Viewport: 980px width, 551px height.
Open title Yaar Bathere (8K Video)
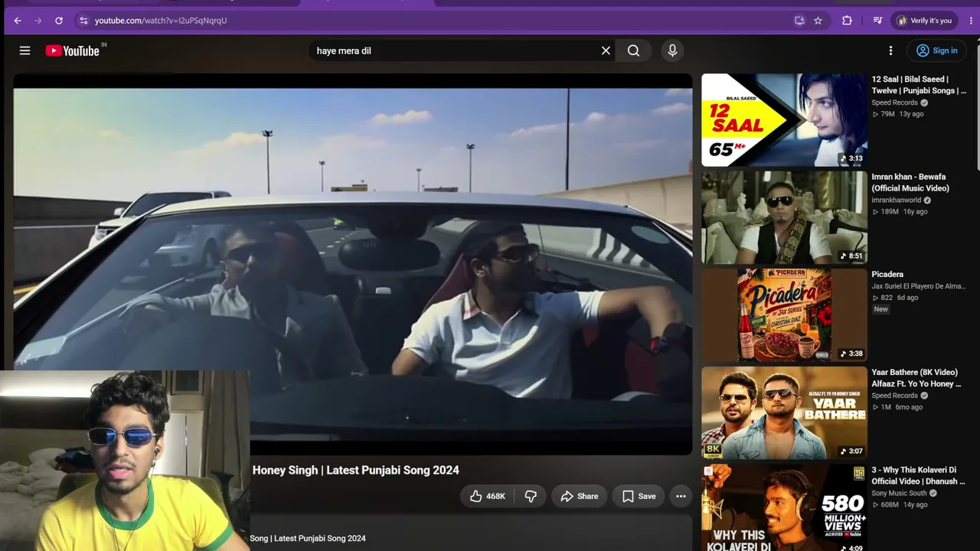(916, 378)
